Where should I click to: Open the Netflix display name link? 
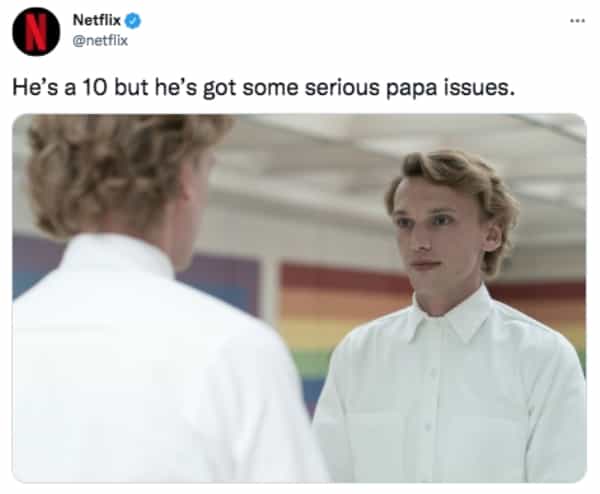tap(97, 20)
